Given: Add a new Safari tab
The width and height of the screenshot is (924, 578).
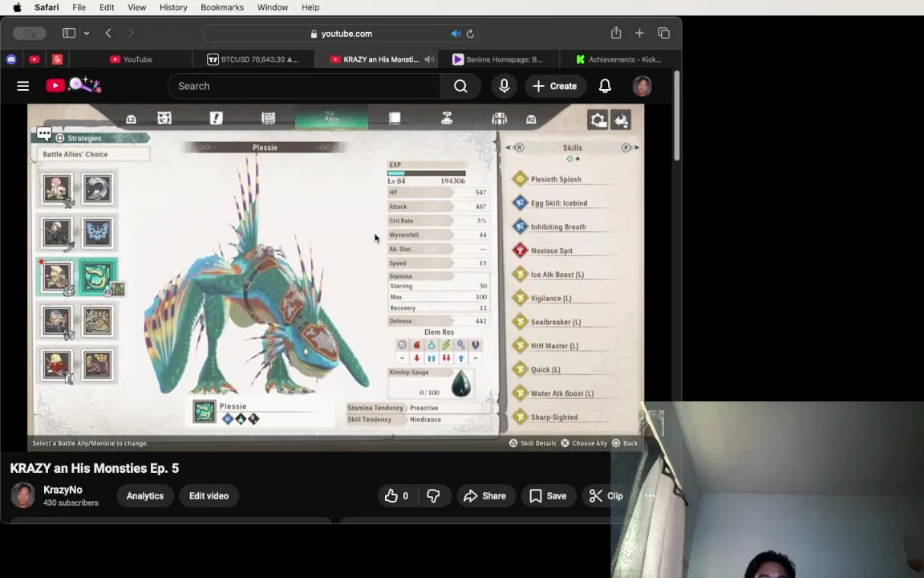Looking at the screenshot, I should tap(639, 33).
